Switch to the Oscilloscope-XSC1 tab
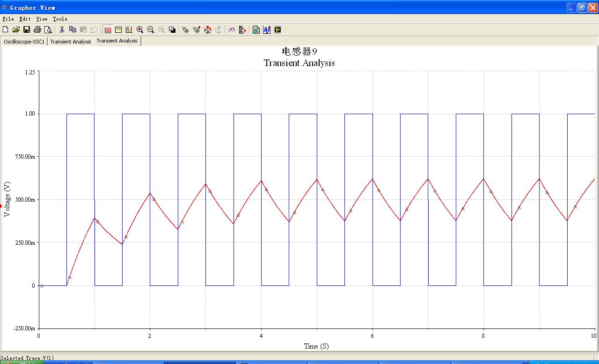 24,41
